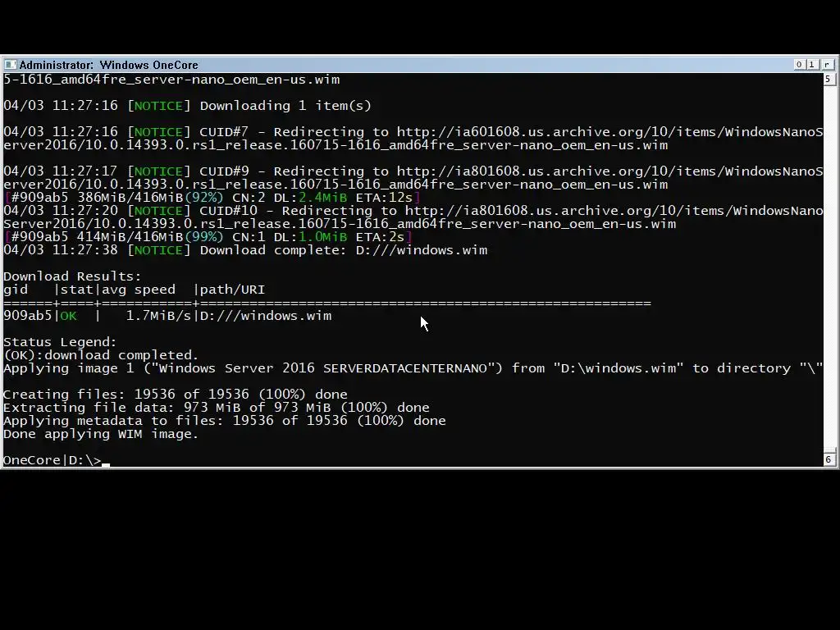This screenshot has height=630, width=840.
Task: Click the 'Done applying WIM image.' line
Action: click(101, 434)
